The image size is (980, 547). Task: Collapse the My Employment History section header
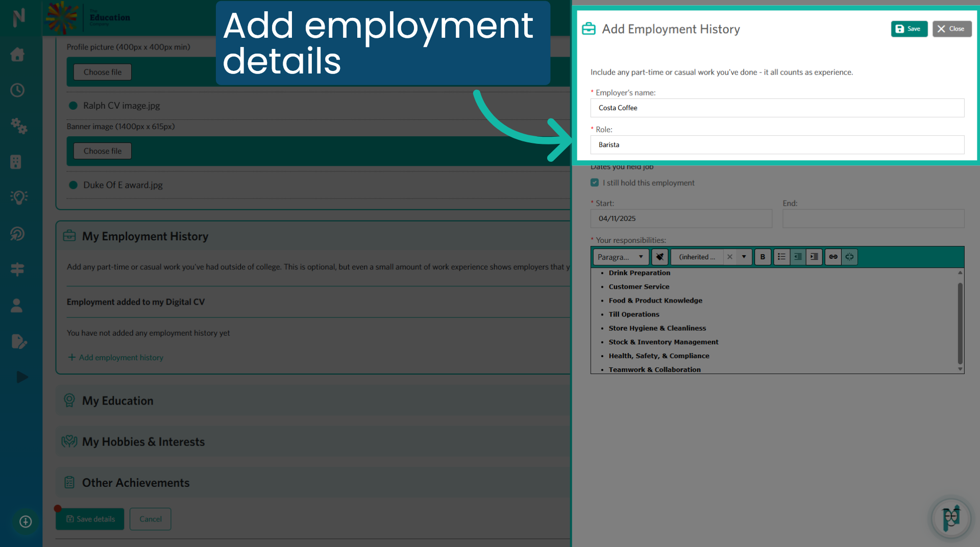click(x=312, y=236)
